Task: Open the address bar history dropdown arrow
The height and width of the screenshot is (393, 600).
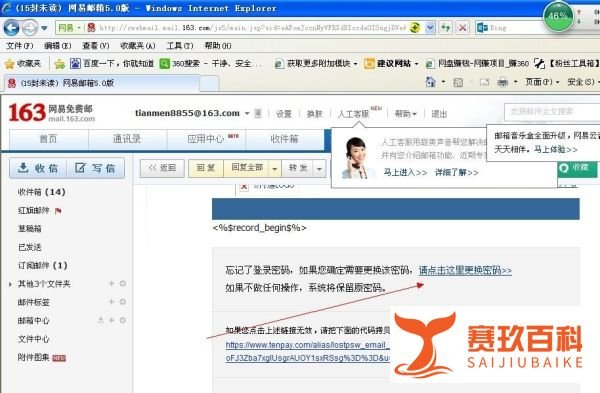Action: pos(430,28)
